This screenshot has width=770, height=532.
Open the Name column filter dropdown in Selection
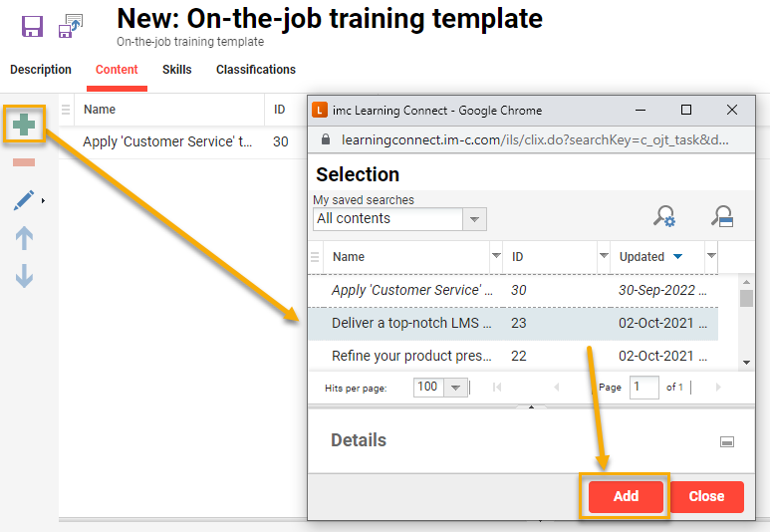(496, 256)
